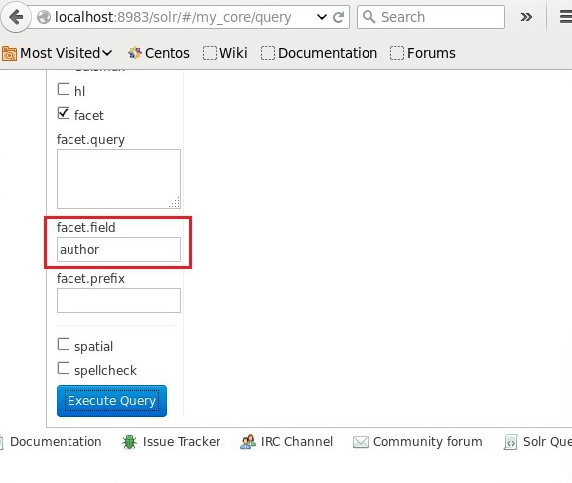Image resolution: width=572 pixels, height=483 pixels.
Task: Open the Documentation bookmark in the bookmarks toolbar
Action: [319, 53]
